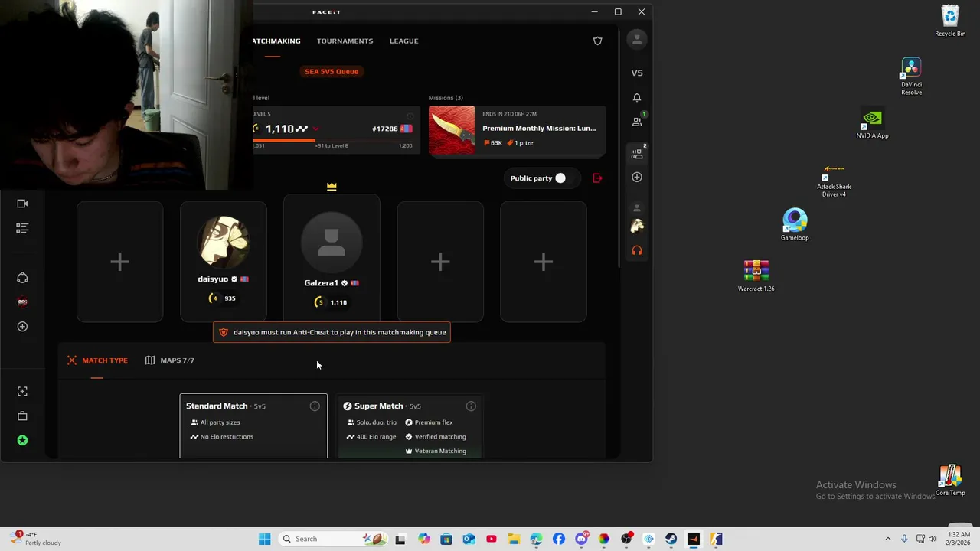Open the Galzera1 party member card

coord(332,257)
